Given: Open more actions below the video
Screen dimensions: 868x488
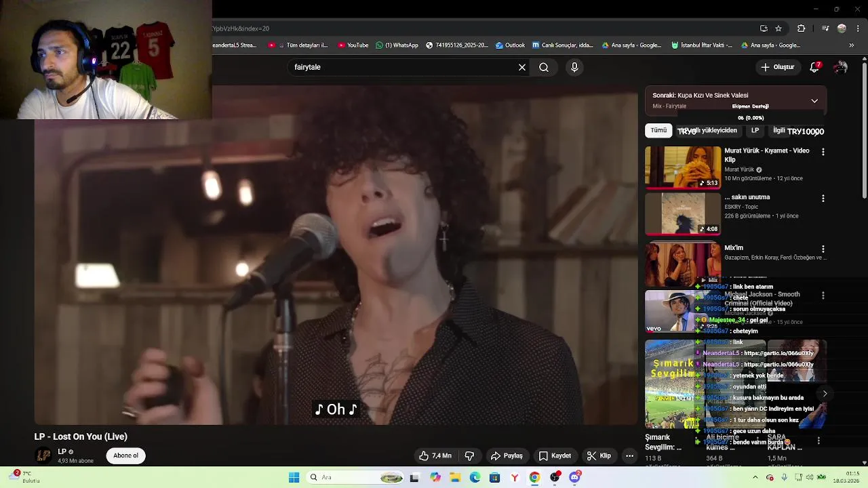Looking at the screenshot, I should [629, 455].
